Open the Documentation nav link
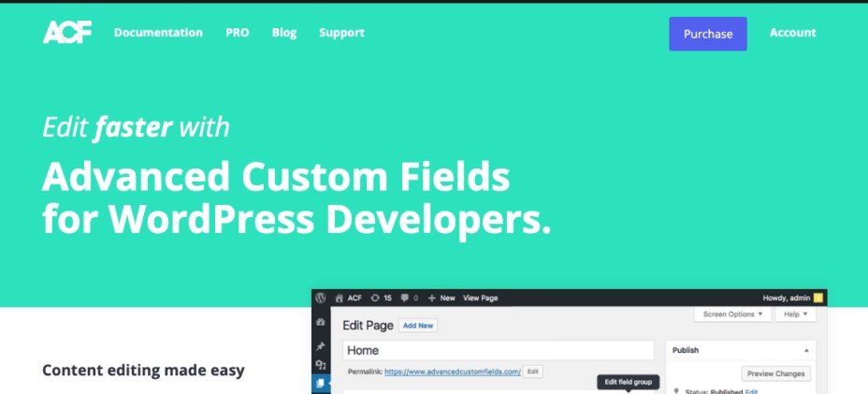The height and width of the screenshot is (394, 868). click(158, 33)
